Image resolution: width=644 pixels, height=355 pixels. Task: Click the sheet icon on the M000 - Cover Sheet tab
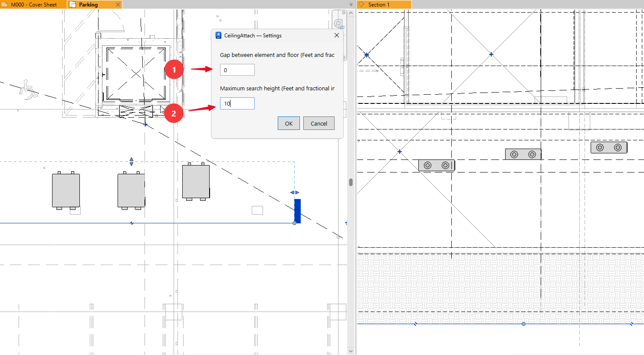5,4
